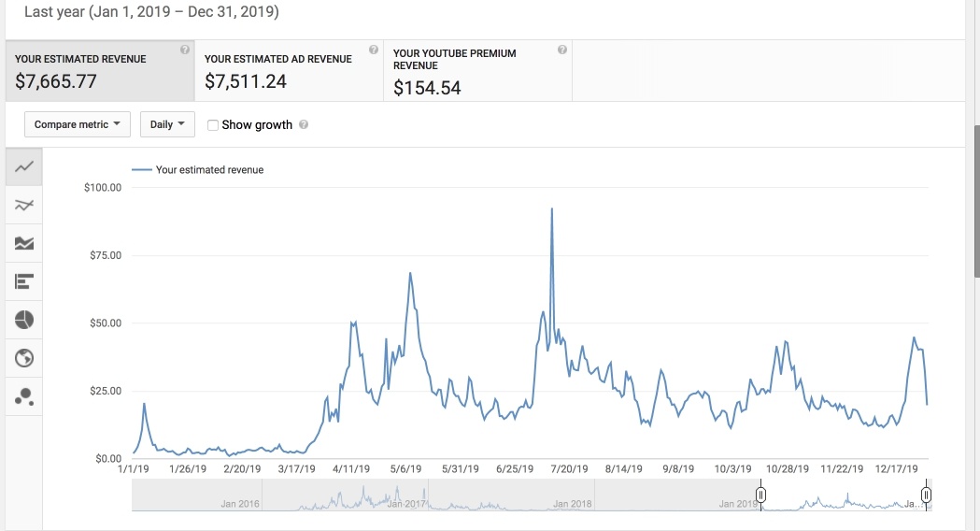980x531 pixels.
Task: Click the right timeline range handle
Action: [926, 495]
